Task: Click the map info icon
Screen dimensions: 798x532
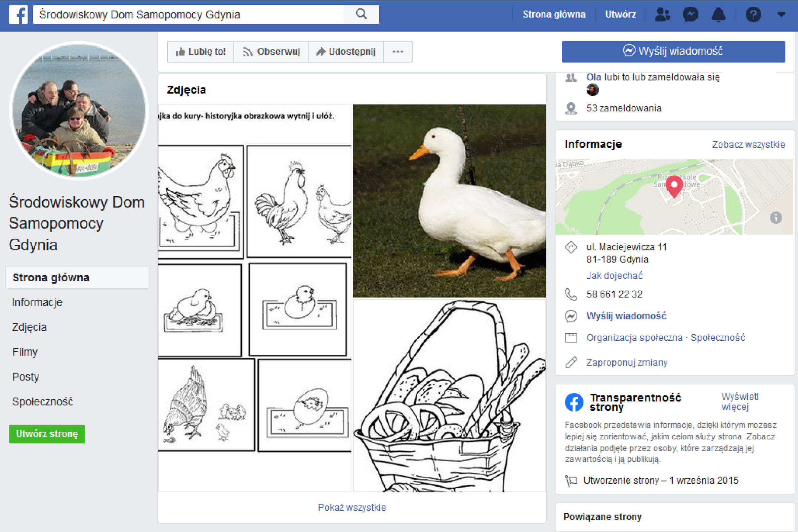Action: coord(775,217)
